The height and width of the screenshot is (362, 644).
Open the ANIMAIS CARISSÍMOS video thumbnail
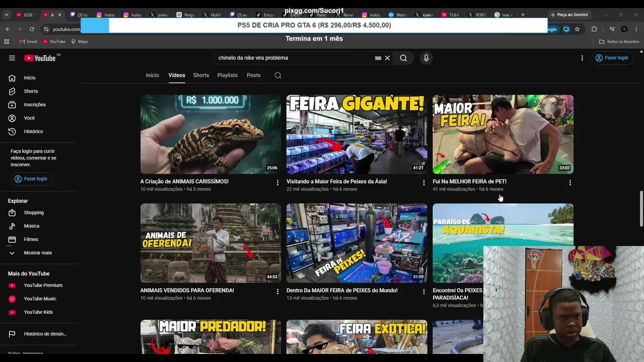[x=211, y=134]
